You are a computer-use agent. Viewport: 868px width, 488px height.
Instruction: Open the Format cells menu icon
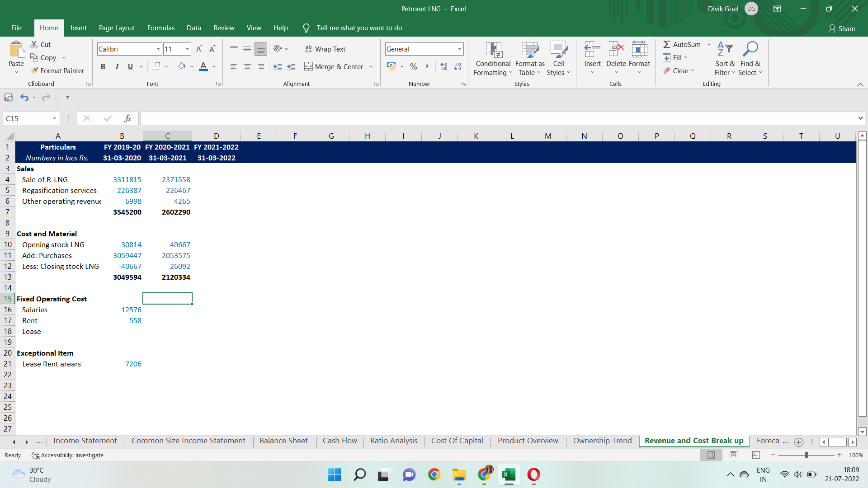[639, 49]
